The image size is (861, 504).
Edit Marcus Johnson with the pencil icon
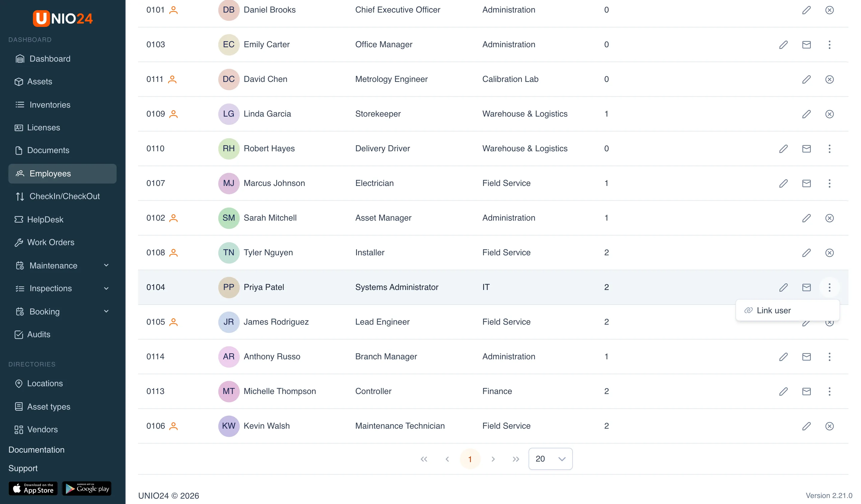click(783, 184)
